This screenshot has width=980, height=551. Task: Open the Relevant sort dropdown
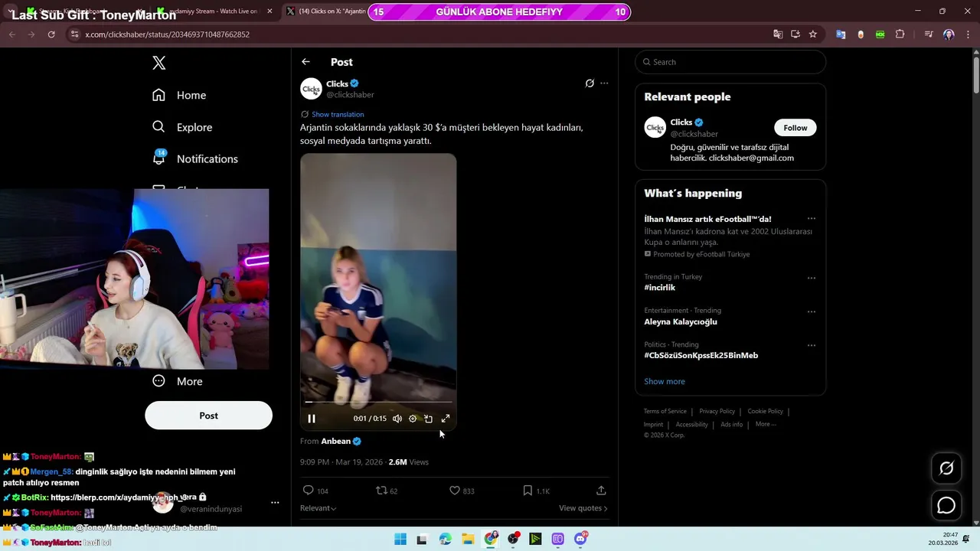tap(318, 508)
